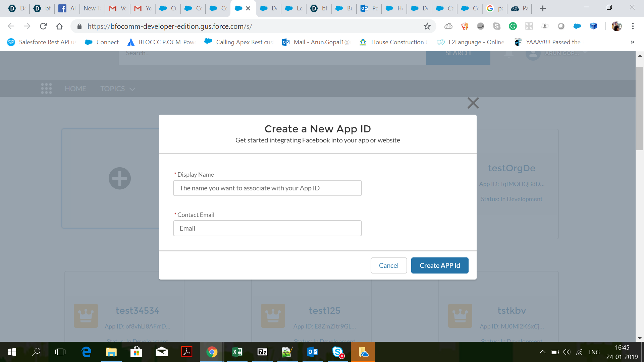
Task: Click the plus icon to add app
Action: 120,178
